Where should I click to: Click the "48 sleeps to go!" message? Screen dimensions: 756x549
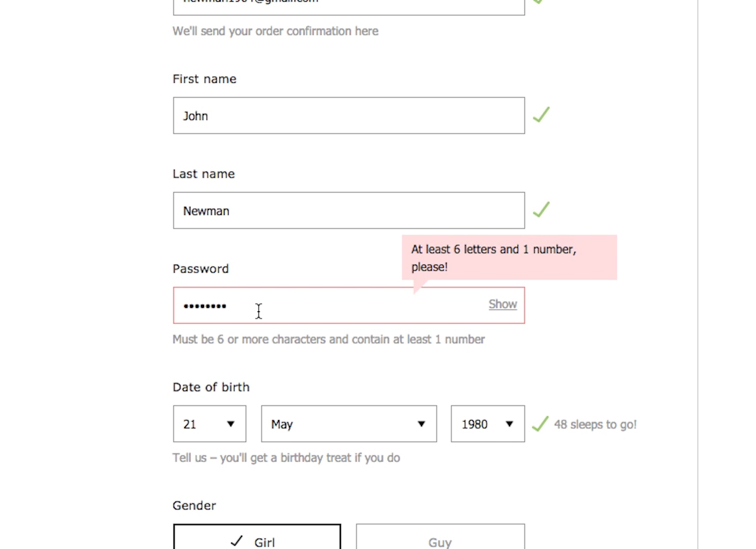click(x=595, y=425)
